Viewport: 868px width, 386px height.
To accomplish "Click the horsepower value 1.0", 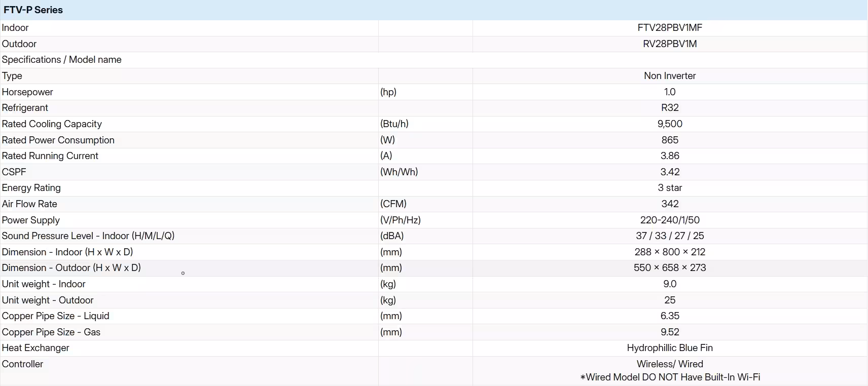I will [x=670, y=92].
